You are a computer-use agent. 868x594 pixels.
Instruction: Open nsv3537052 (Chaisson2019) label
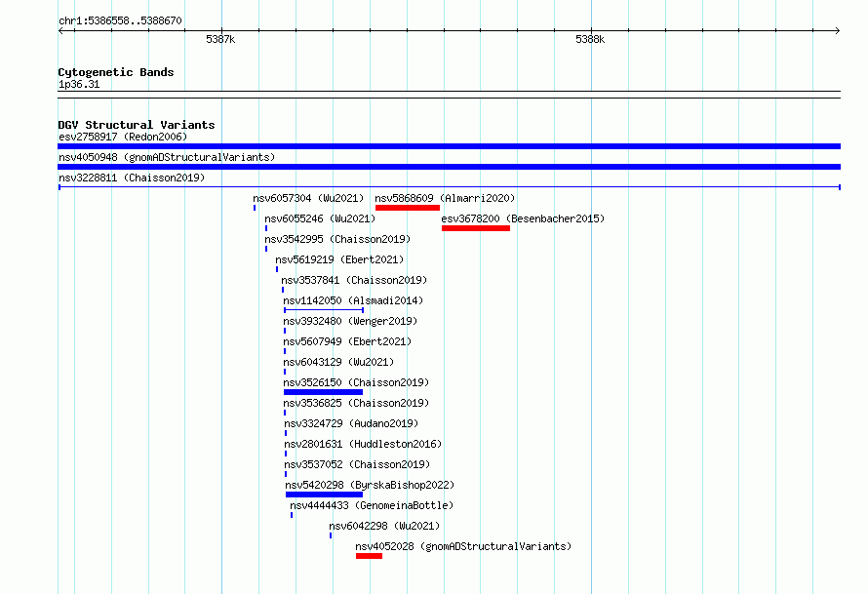(x=357, y=464)
